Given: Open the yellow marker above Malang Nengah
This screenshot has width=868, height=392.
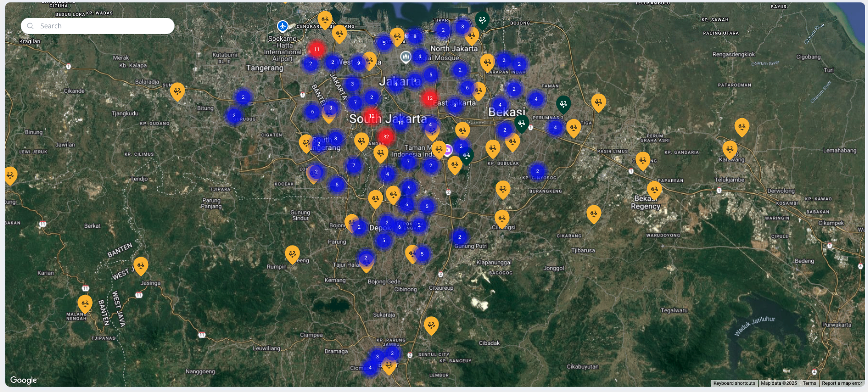Looking at the screenshot, I should coord(85,303).
